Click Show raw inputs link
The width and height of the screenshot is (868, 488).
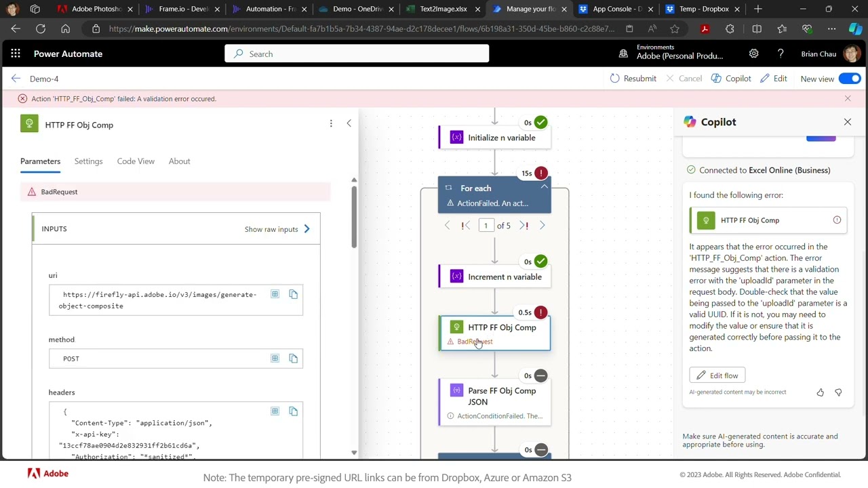[x=277, y=229]
